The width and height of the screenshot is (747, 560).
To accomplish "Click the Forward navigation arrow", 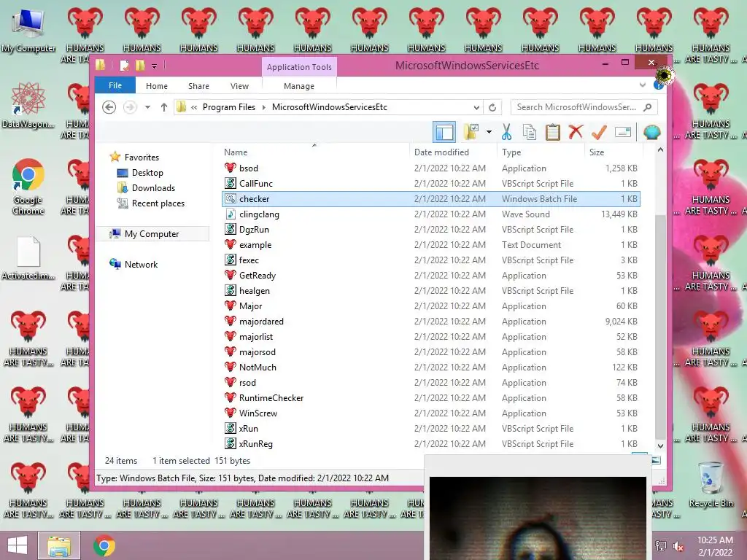I will pyautogui.click(x=130, y=107).
